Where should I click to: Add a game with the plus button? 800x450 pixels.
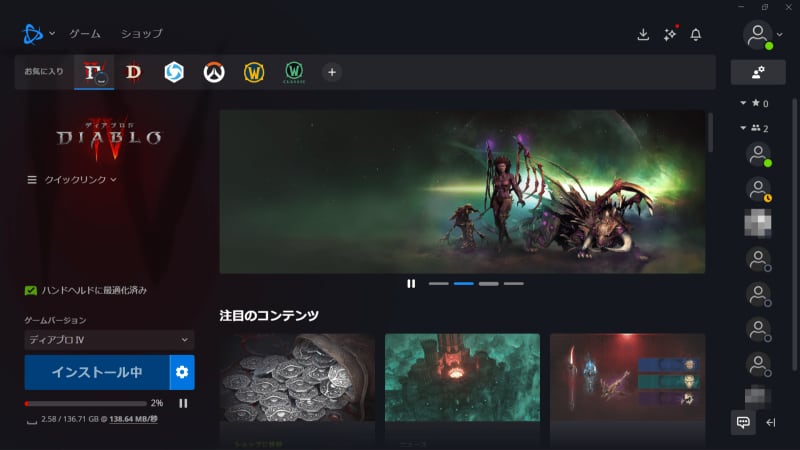point(332,72)
